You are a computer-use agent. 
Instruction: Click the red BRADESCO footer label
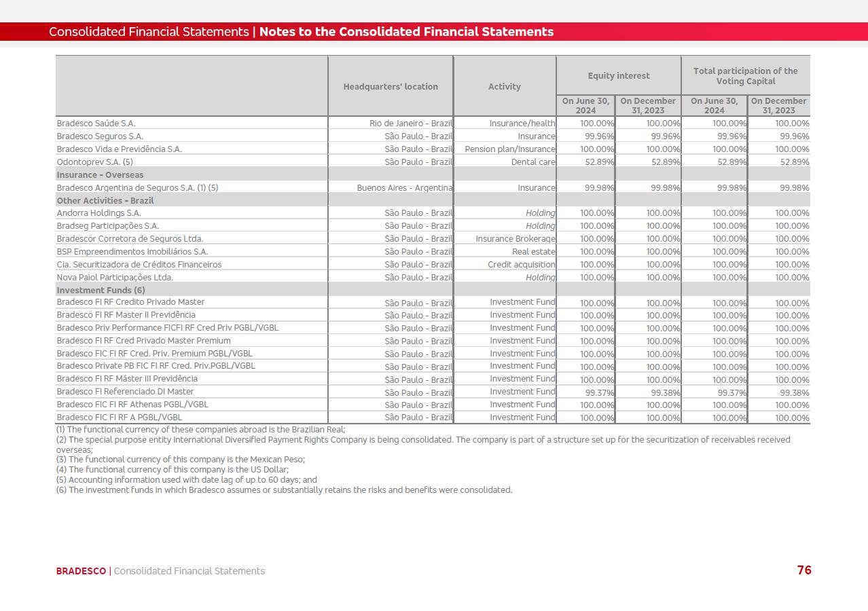click(x=81, y=571)
